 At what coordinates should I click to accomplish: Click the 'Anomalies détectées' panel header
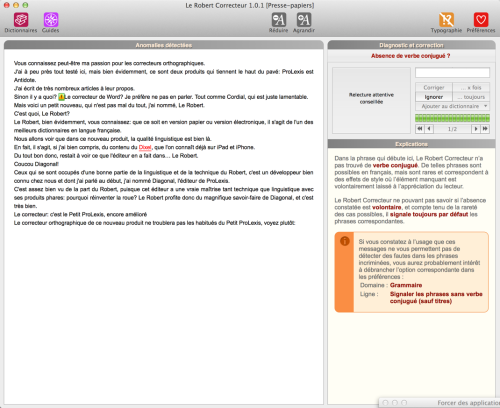click(x=164, y=45)
